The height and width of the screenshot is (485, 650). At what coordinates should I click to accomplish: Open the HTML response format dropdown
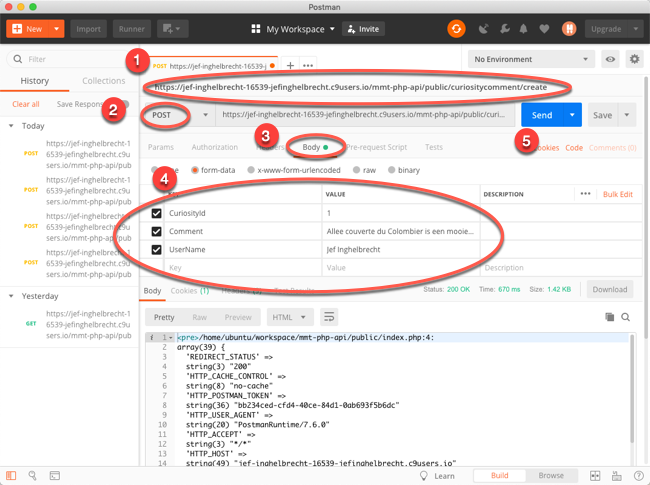pyautogui.click(x=289, y=317)
